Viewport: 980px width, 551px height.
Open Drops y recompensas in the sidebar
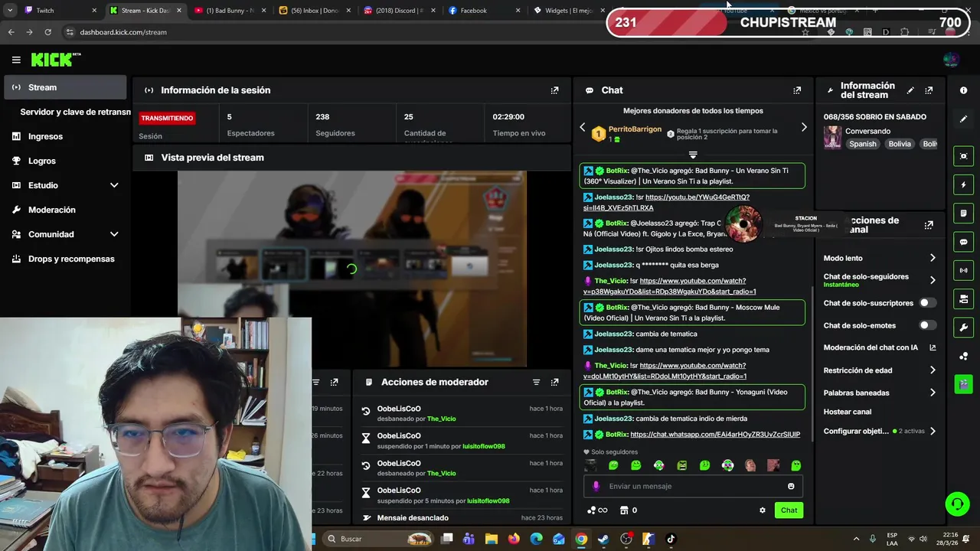pyautogui.click(x=64, y=259)
